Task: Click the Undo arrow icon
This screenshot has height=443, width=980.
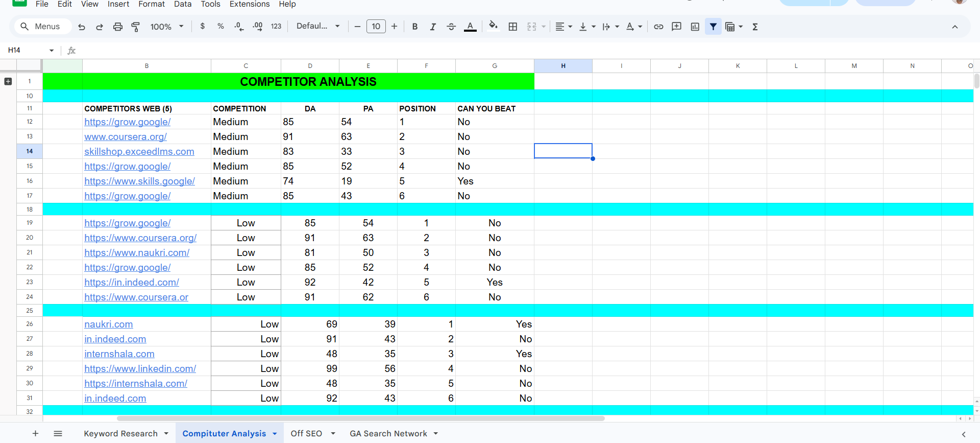Action: [x=82, y=27]
